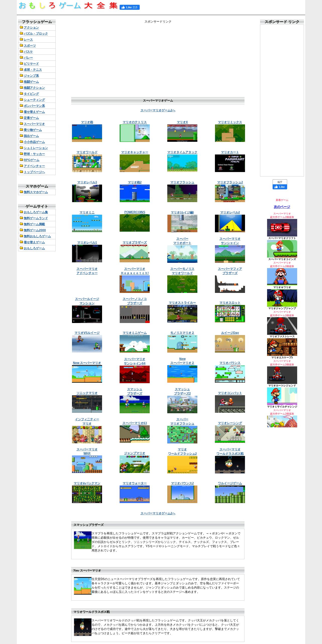
Task: Click the folder icon beside おもしろゲーム集
Action: [x=21, y=212]
